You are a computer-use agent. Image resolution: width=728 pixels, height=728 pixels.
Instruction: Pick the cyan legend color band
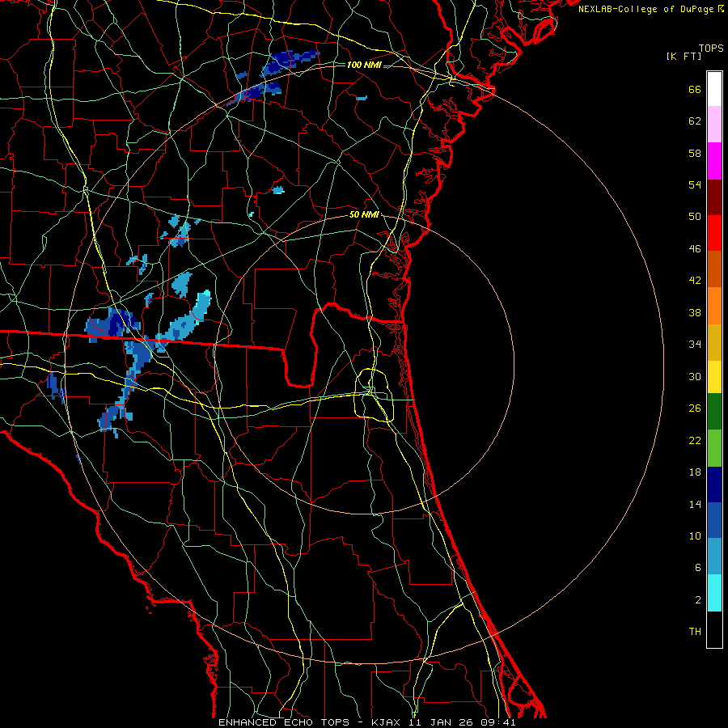pyautogui.click(x=714, y=593)
